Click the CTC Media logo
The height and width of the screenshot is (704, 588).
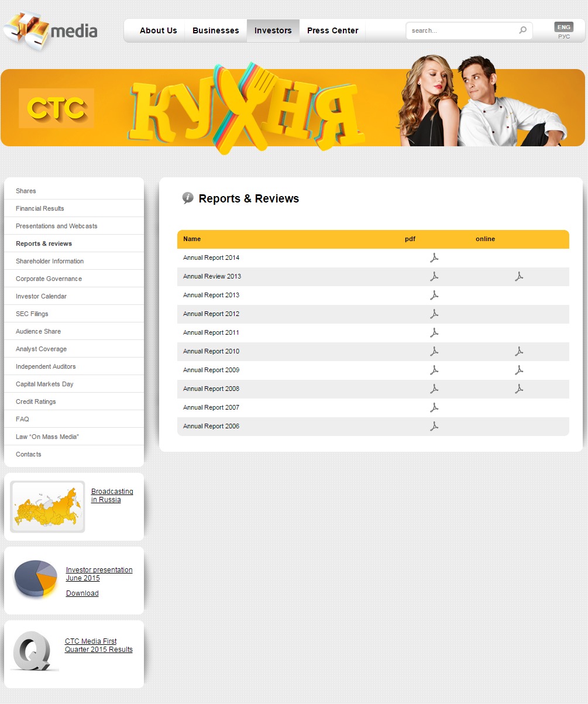[x=50, y=30]
